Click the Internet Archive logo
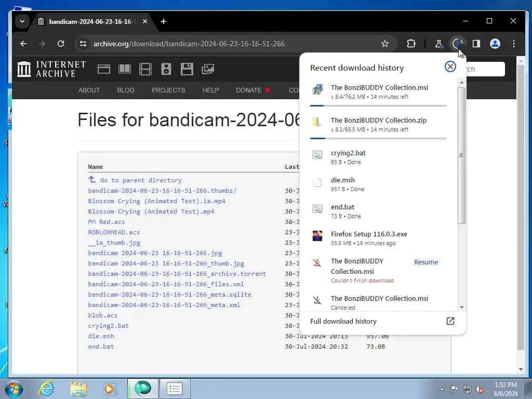Viewport: 532px width, 399px height. pyautogui.click(x=51, y=69)
